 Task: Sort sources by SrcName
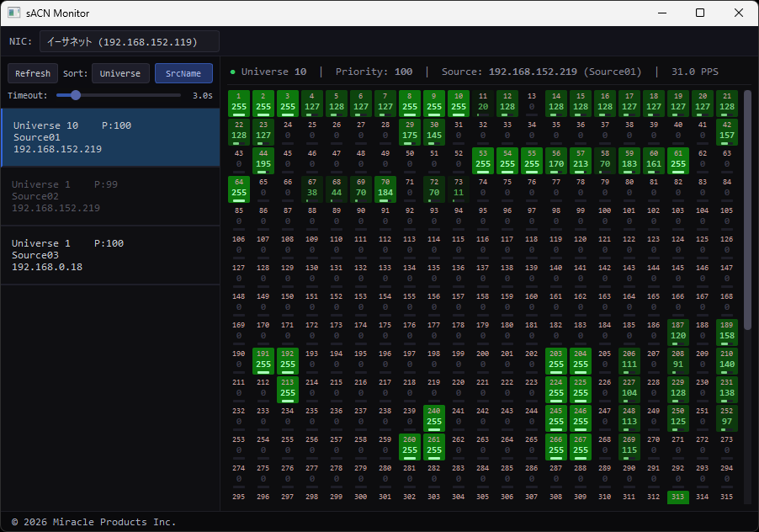[183, 73]
